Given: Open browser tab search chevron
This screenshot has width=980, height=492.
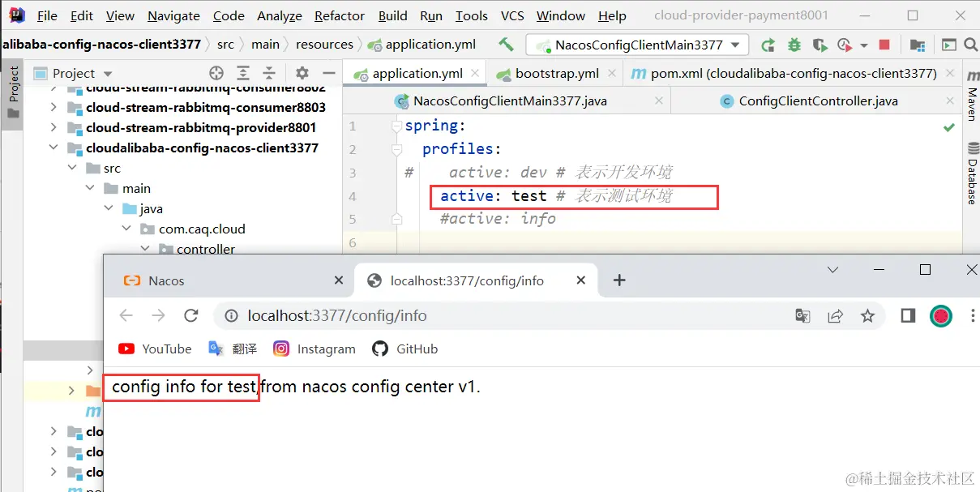Looking at the screenshot, I should pos(832,269).
